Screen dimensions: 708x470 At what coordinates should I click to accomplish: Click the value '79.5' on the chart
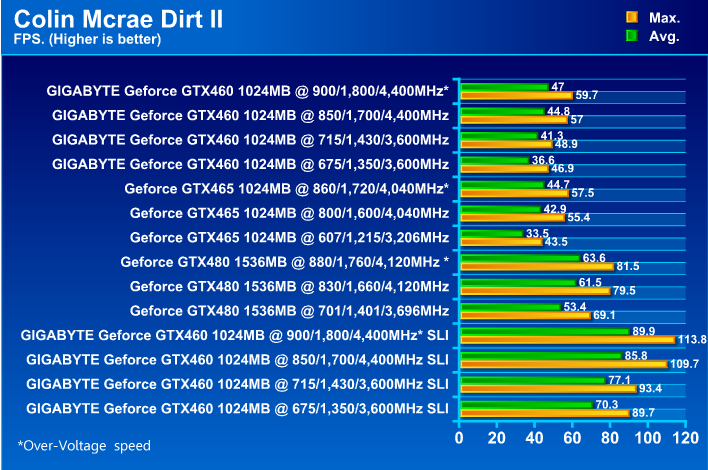tap(624, 290)
